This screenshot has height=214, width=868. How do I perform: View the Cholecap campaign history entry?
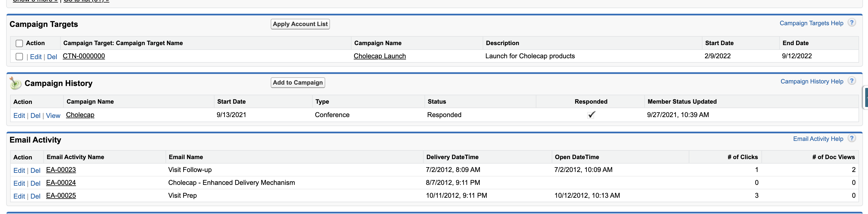click(53, 115)
